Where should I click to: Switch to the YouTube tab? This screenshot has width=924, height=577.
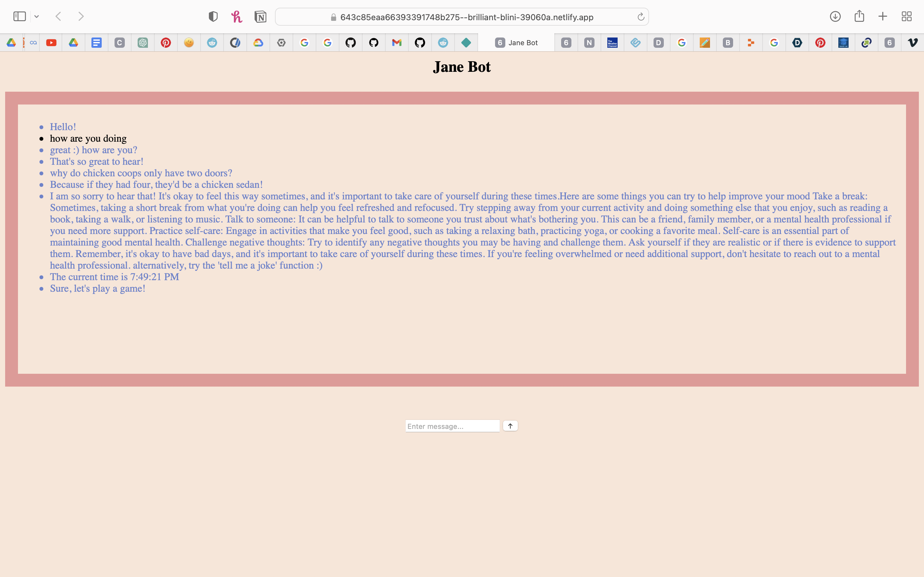51,43
